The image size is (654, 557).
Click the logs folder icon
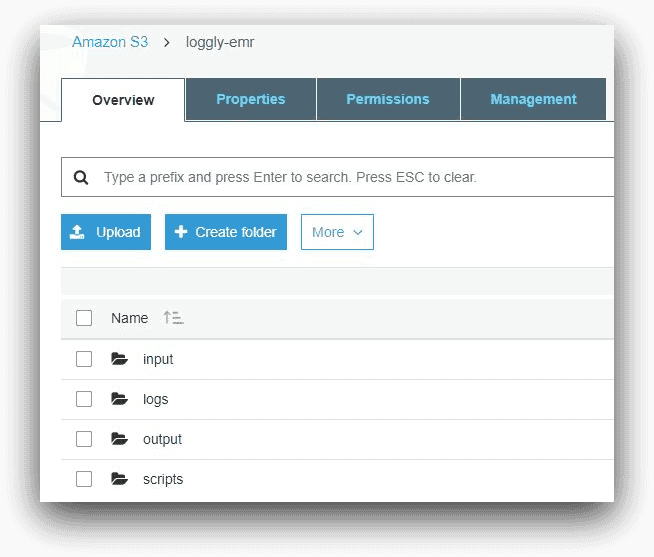pyautogui.click(x=120, y=399)
